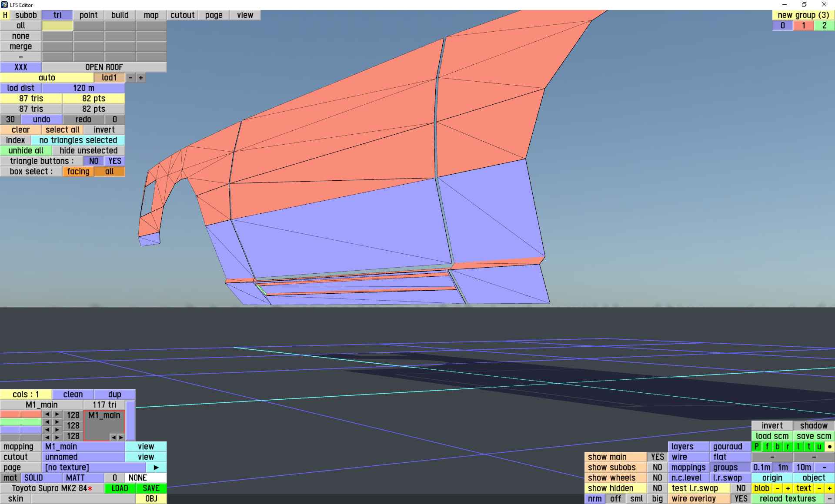This screenshot has height=504, width=835.
Task: Open the cutout unnamed selector
Action: [x=83, y=457]
